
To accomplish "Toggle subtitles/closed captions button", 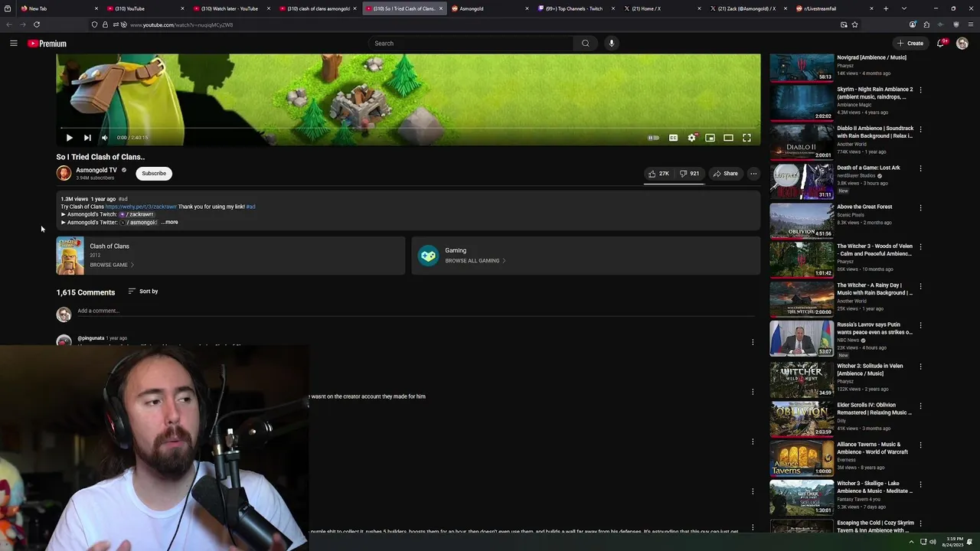I will 673,138.
